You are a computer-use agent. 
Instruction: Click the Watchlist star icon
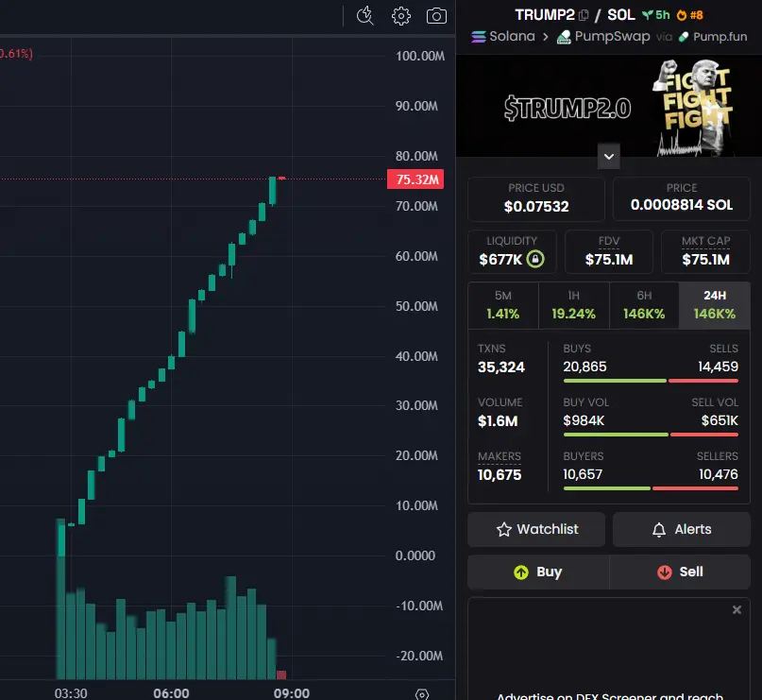504,529
